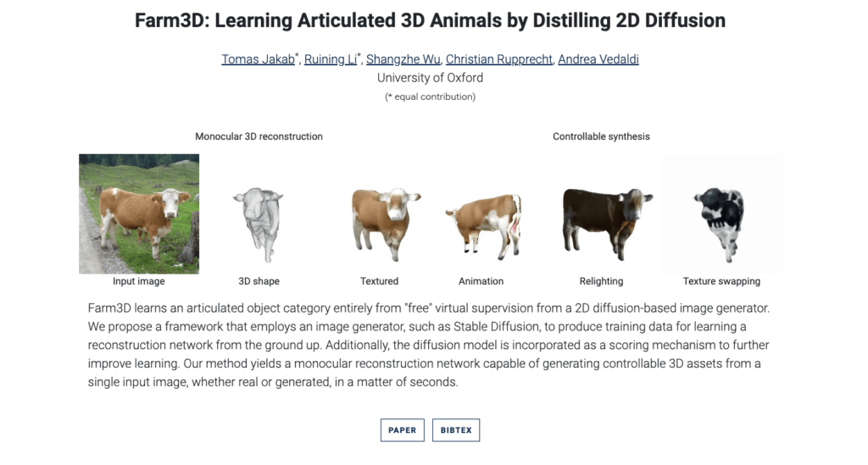Select the cow input image photo
Image resolution: width=868 pixels, height=465 pixels.
[139, 214]
